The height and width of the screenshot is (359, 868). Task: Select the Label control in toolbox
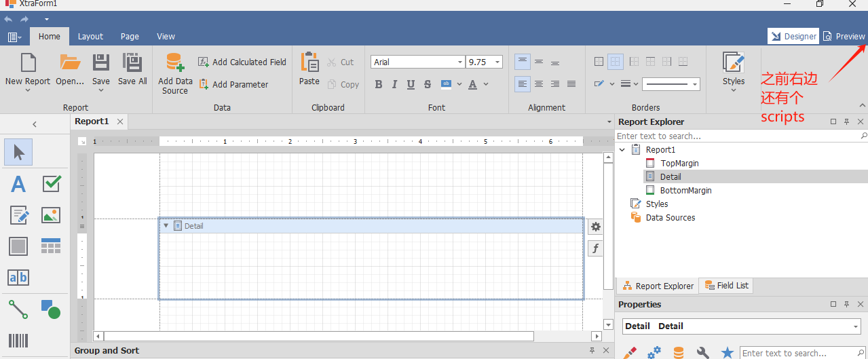tap(18, 184)
